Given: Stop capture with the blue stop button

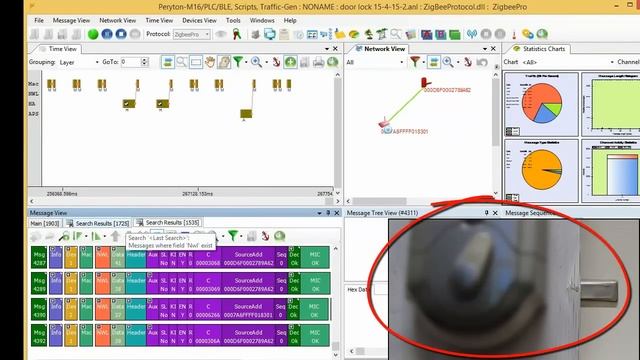Looking at the screenshot, I should pyautogui.click(x=121, y=34).
